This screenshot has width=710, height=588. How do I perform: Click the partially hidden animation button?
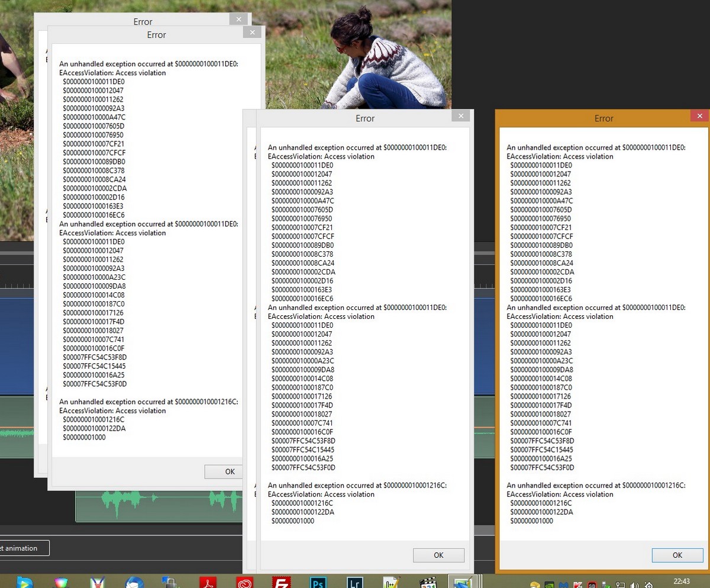[x=24, y=548]
